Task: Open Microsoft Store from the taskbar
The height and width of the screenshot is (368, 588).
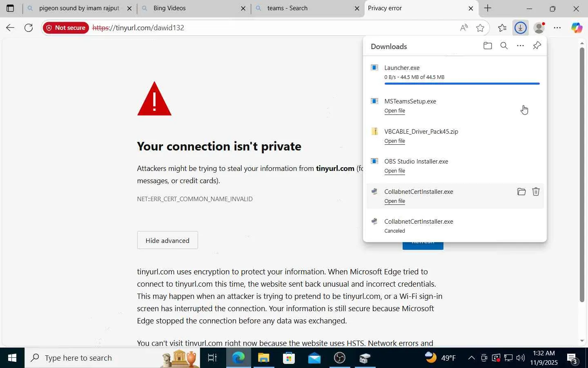Action: click(289, 358)
